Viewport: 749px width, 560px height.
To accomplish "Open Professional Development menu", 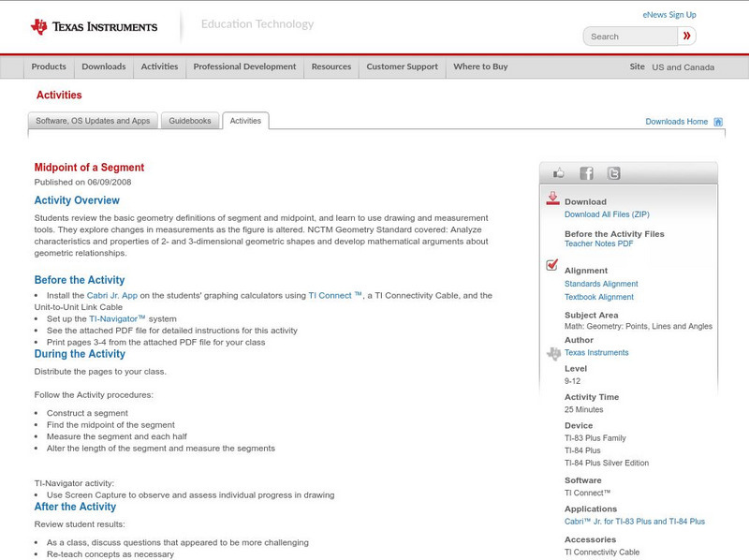I will (x=244, y=66).
